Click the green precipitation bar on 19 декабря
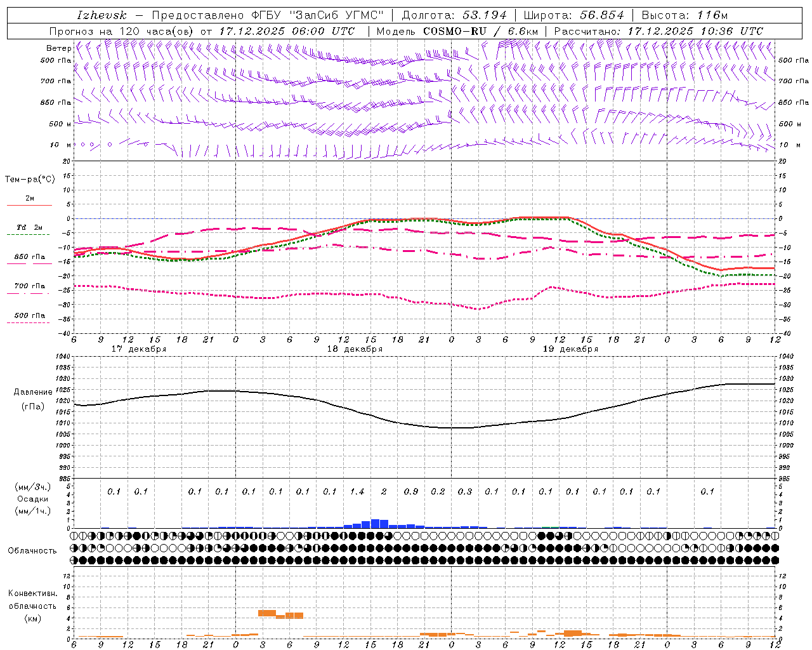The width and height of the screenshot is (812, 650). 550,527
